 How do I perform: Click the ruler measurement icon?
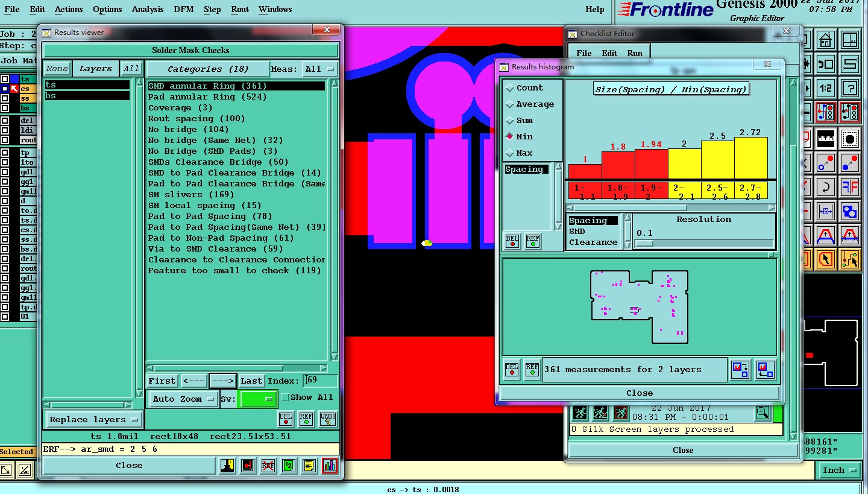pyautogui.click(x=826, y=139)
